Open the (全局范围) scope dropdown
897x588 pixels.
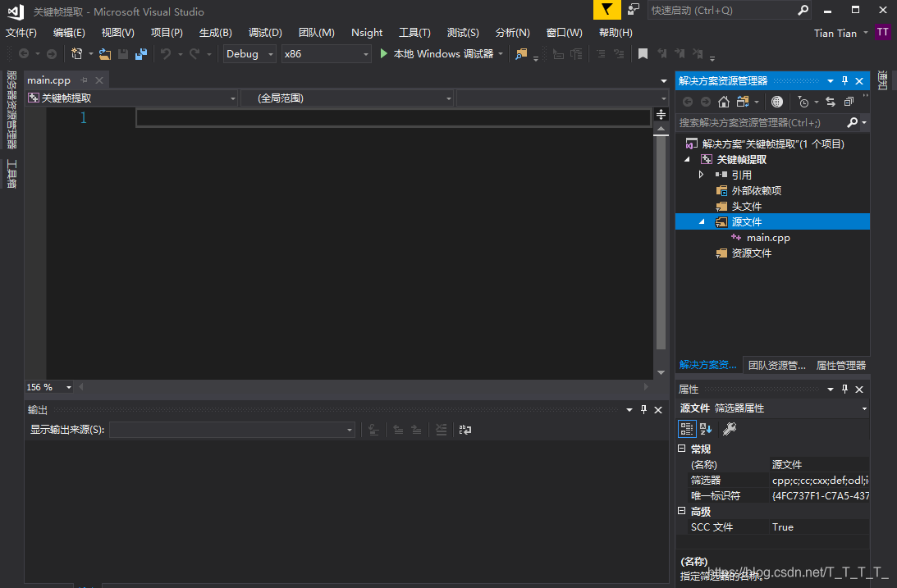347,98
